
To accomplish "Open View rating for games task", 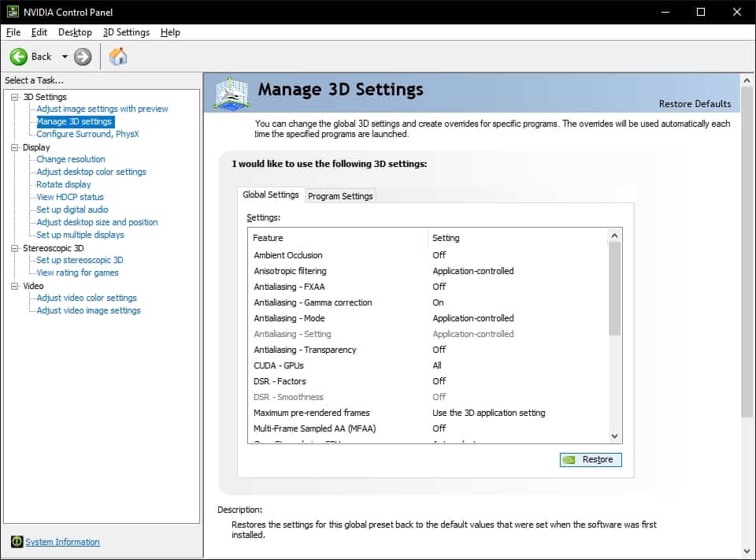I will pyautogui.click(x=77, y=273).
